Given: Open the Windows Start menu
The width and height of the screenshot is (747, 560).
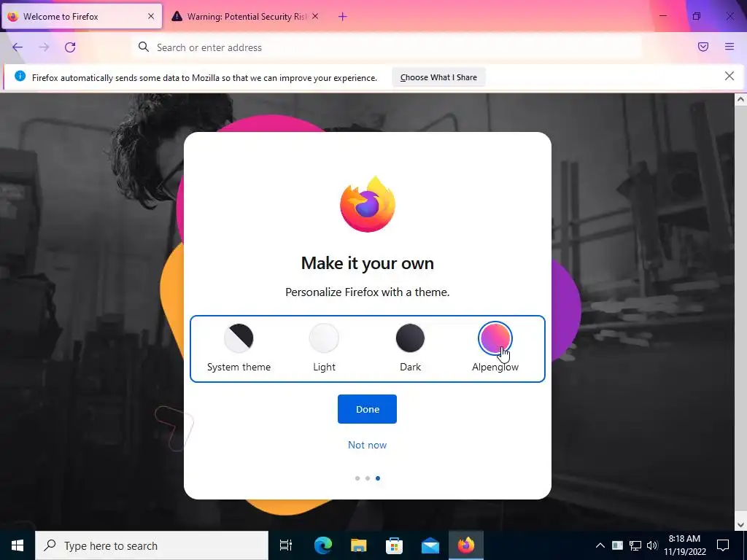Looking at the screenshot, I should tap(18, 545).
